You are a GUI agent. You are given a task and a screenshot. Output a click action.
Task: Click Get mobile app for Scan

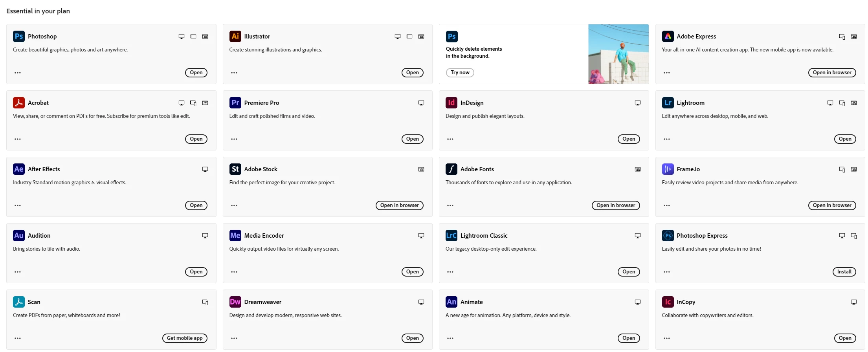[185, 338]
